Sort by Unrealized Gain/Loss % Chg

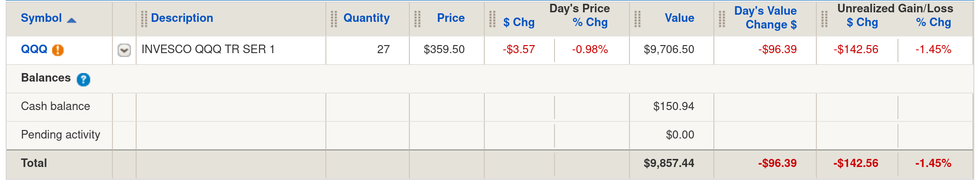click(934, 22)
